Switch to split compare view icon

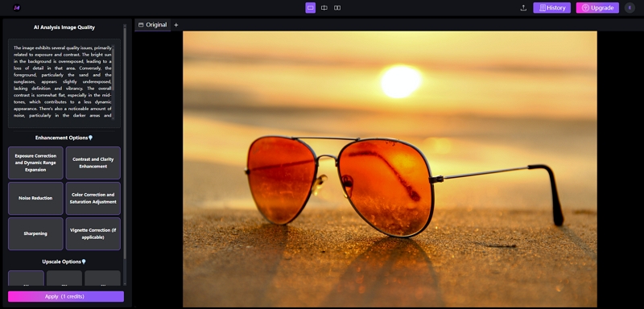click(x=324, y=8)
